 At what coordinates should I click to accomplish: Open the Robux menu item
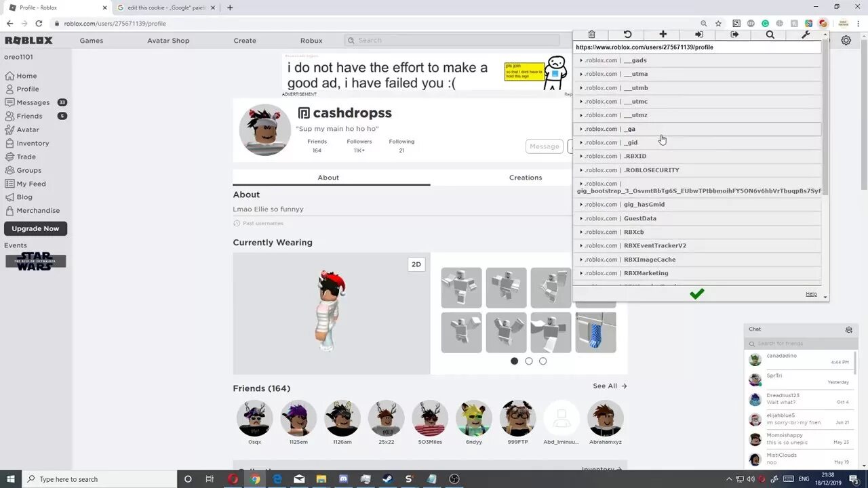click(311, 41)
